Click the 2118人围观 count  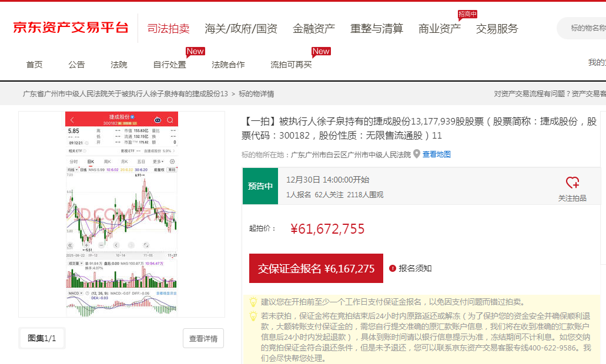pyautogui.click(x=365, y=194)
